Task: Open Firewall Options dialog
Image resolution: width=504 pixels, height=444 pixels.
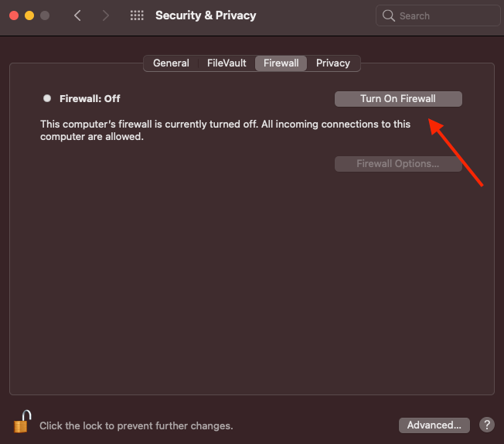Action: click(x=398, y=164)
